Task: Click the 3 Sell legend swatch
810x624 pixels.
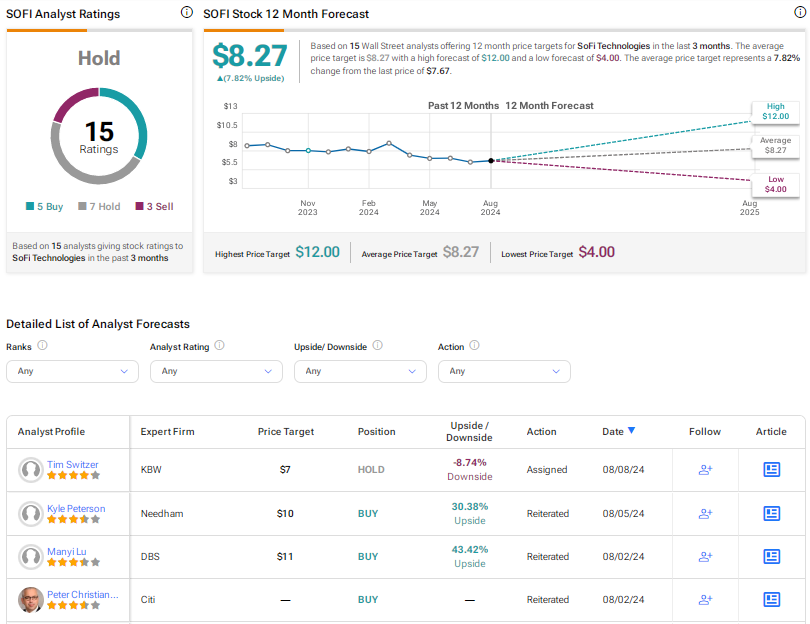Action: [x=139, y=206]
